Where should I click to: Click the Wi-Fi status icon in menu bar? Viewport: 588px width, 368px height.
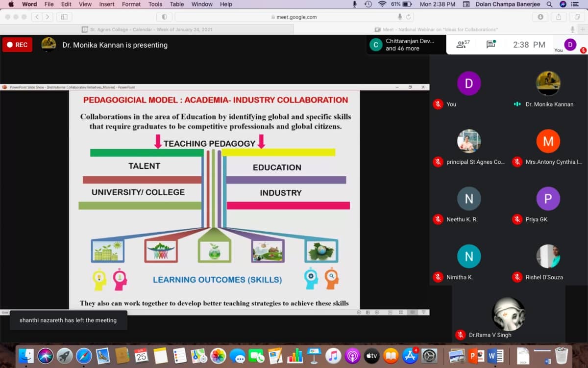(382, 4)
